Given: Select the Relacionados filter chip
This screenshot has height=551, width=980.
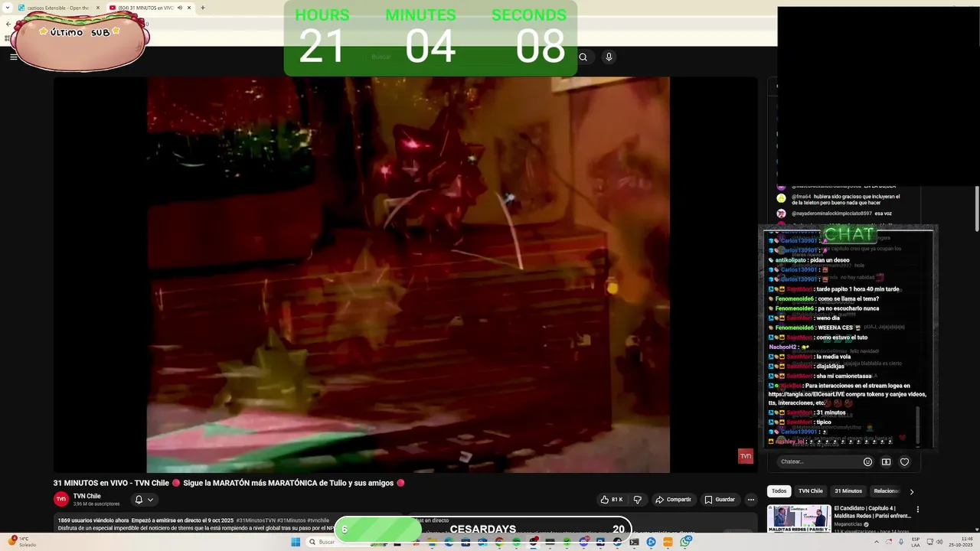Looking at the screenshot, I should (886, 491).
